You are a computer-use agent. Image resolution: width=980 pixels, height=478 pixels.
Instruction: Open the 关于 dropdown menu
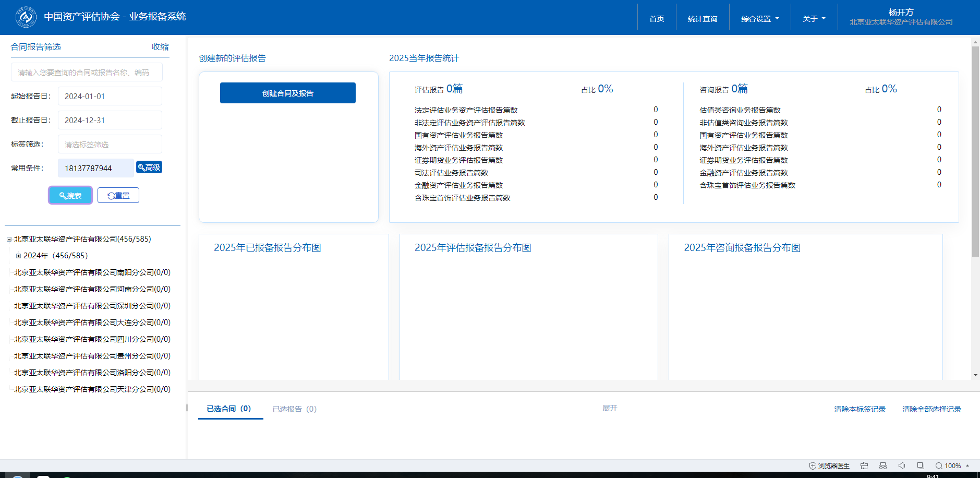(814, 19)
